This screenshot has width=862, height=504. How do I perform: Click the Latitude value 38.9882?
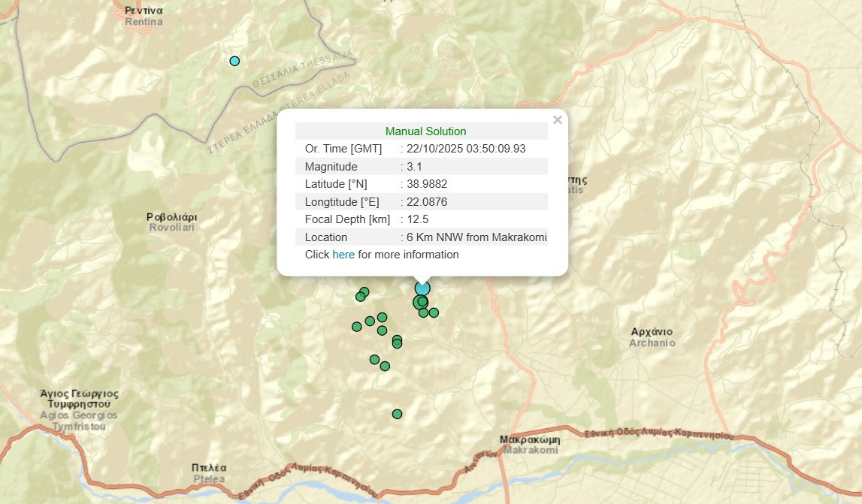tap(427, 184)
